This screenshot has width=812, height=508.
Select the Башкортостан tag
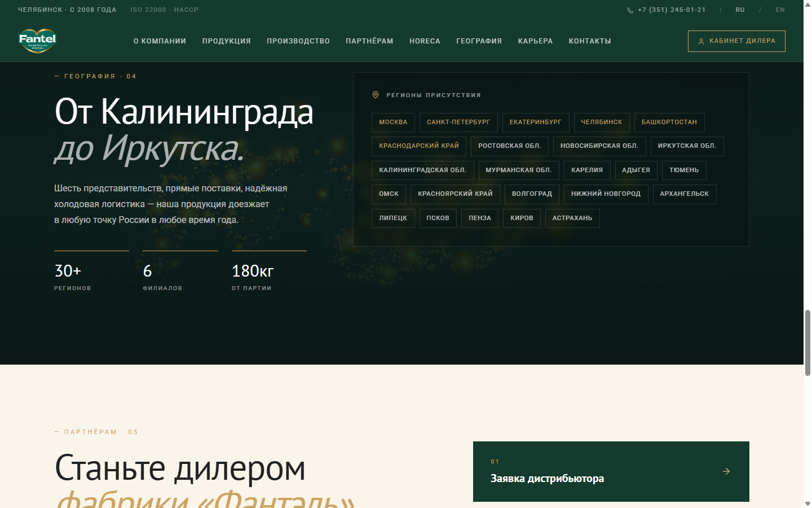(x=669, y=122)
